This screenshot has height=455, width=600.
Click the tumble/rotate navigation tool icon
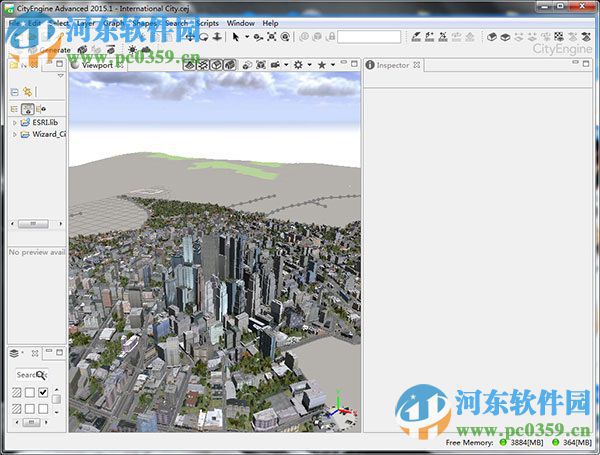click(x=204, y=37)
